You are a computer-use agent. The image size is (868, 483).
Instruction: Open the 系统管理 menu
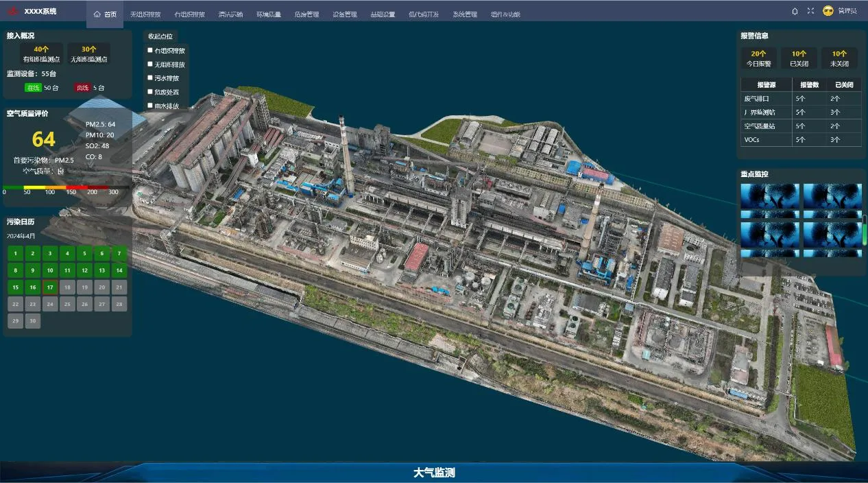(x=465, y=14)
